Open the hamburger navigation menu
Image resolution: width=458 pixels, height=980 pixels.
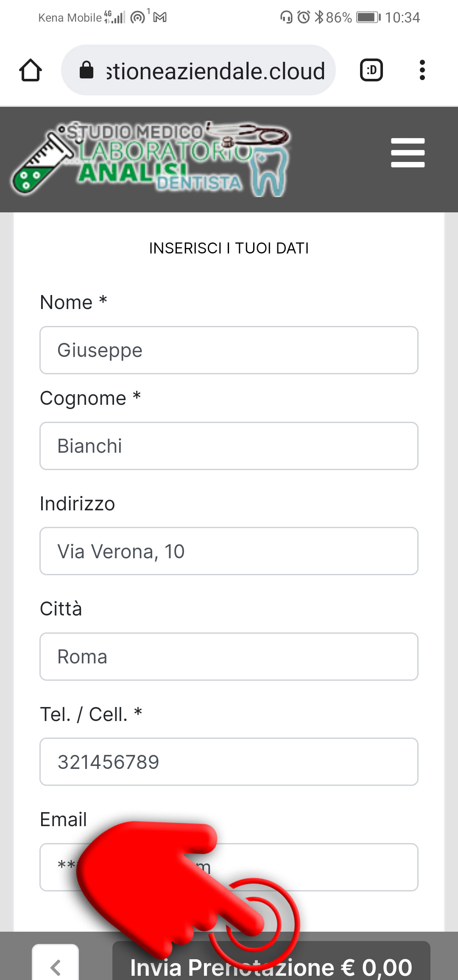(408, 153)
